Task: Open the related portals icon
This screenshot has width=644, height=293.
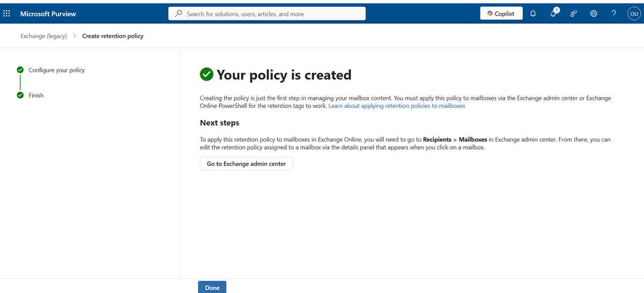Action: pos(574,14)
